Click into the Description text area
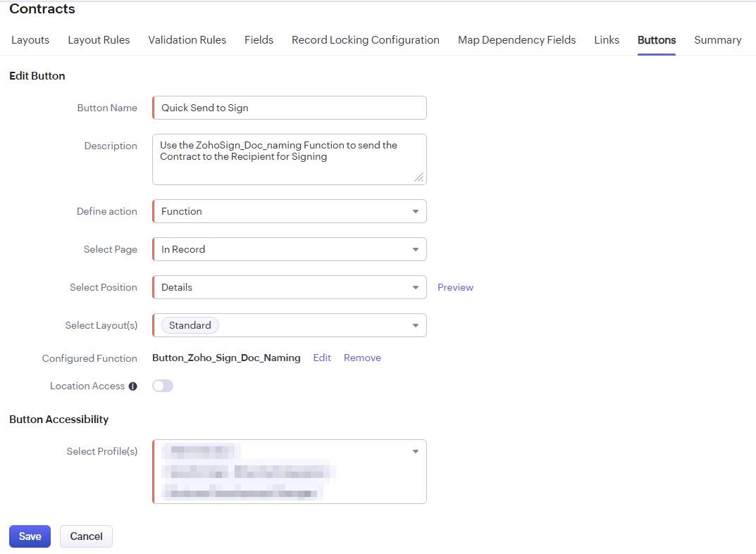This screenshot has width=756, height=554. (x=290, y=160)
